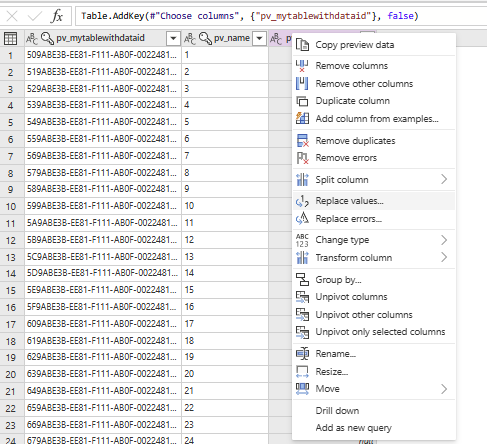Select Drill down menu entry
The height and width of the screenshot is (444, 487).
click(x=374, y=411)
